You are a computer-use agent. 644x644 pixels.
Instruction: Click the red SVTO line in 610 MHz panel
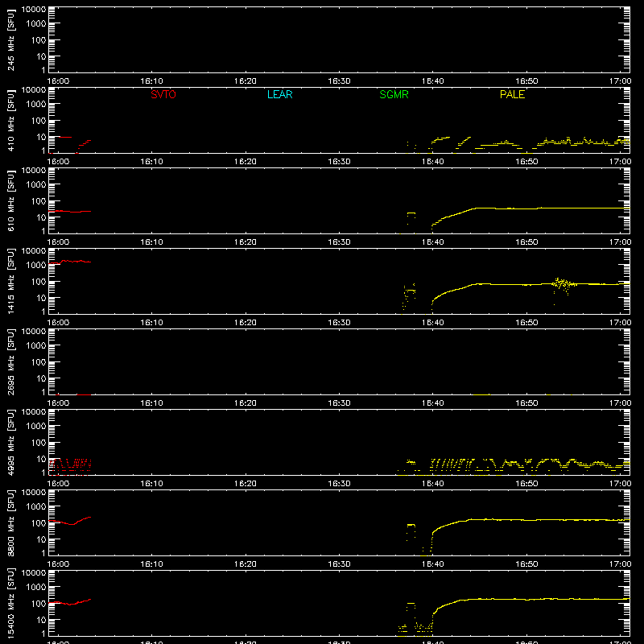70,212
